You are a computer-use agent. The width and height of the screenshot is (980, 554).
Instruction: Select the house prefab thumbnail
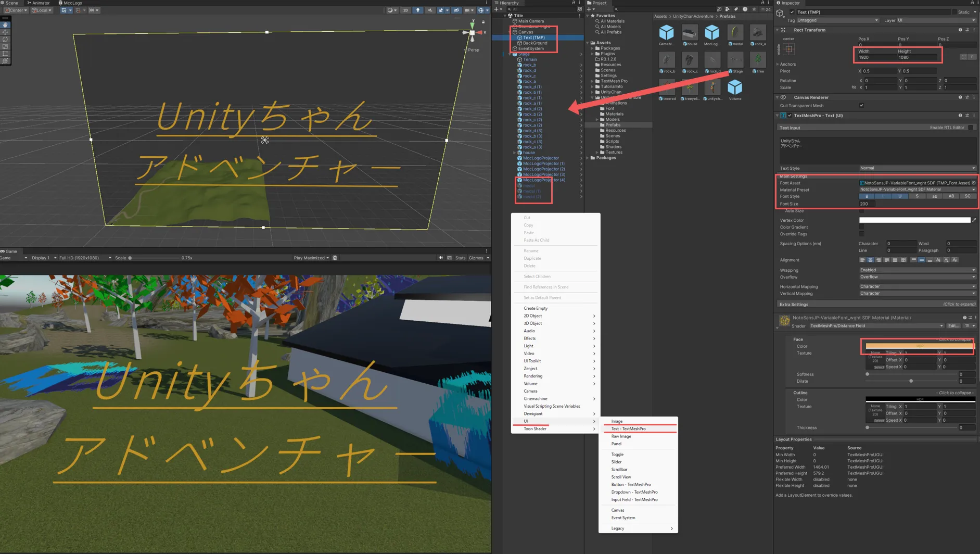coord(689,33)
